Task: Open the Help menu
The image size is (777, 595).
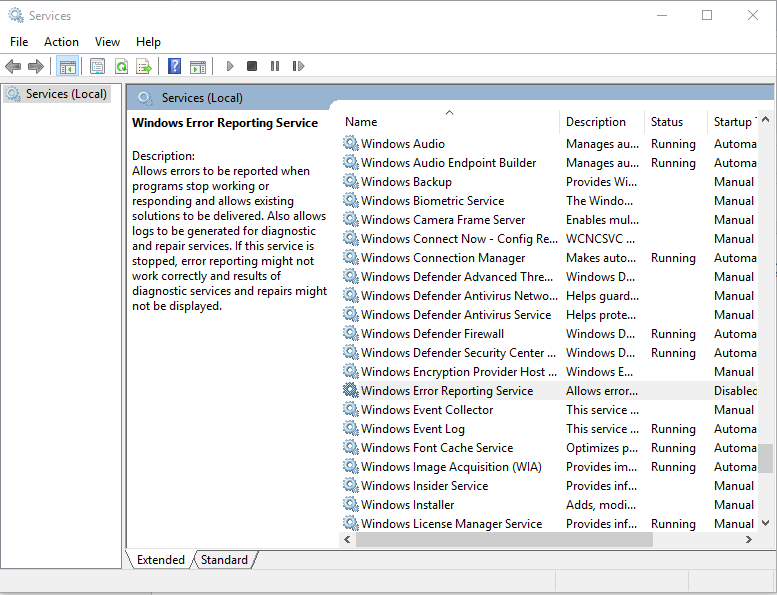Action: pos(148,42)
